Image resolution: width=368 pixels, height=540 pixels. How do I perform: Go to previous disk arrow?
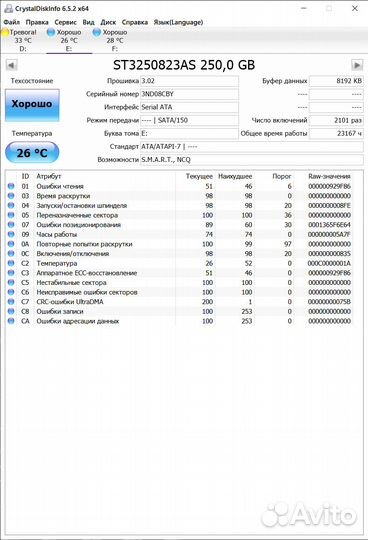coord(11,65)
